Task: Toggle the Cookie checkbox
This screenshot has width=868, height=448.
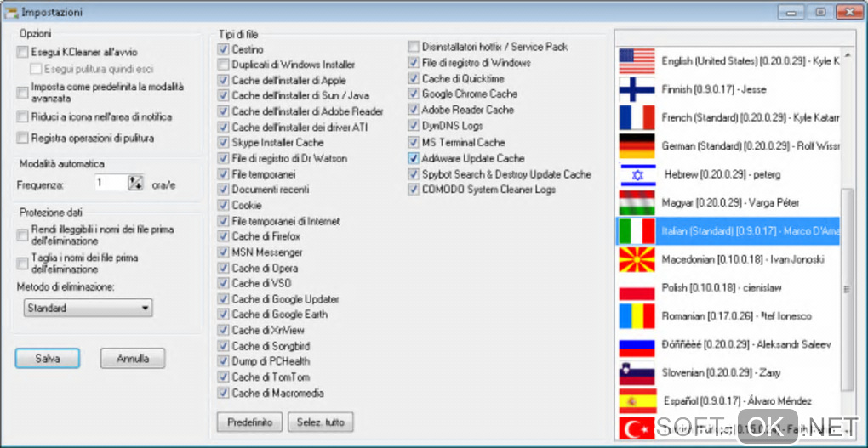Action: [223, 205]
